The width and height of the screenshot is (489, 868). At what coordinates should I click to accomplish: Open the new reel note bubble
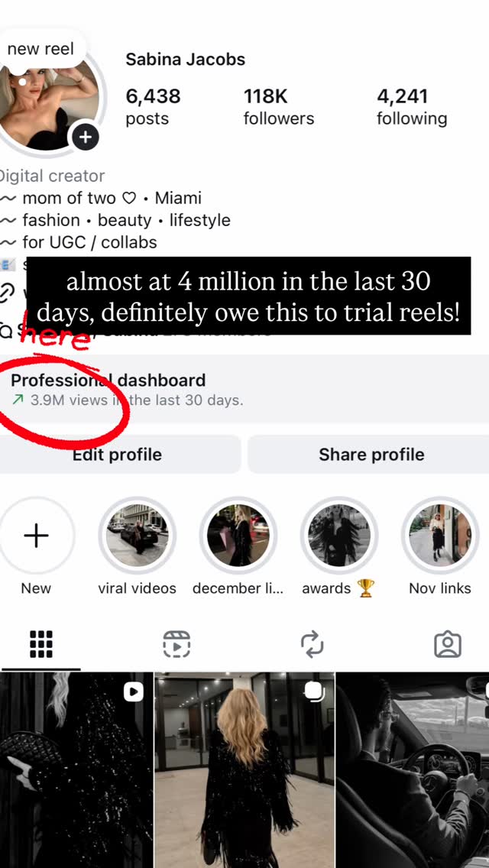(x=40, y=49)
